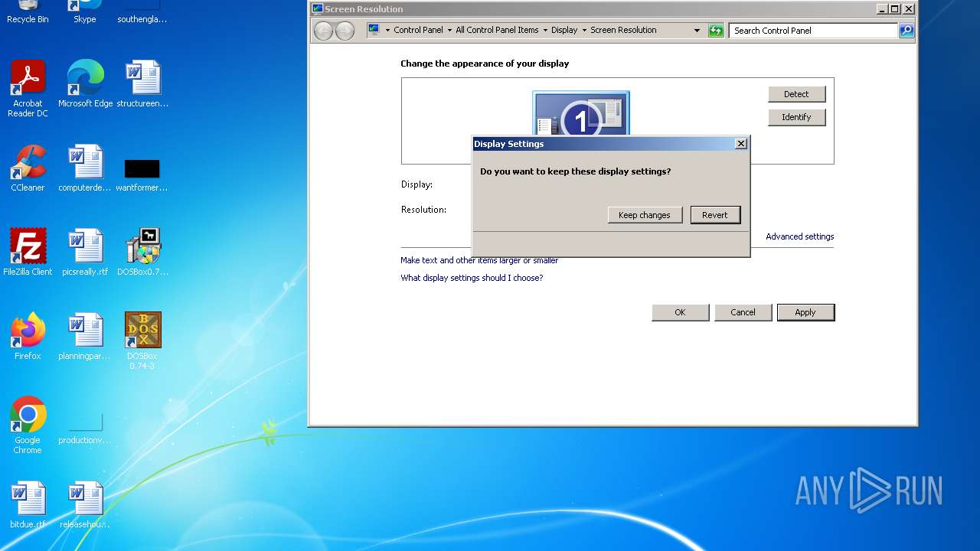Click Revert in Display Settings dialog
Viewport: 980px width, 551px height.
[715, 215]
